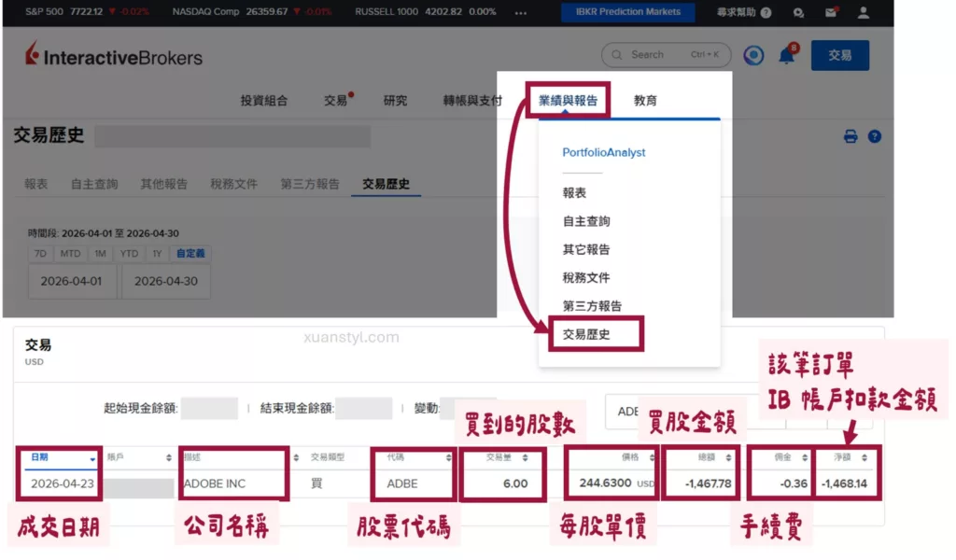Click the 244.6300 price cell
This screenshot has width=956, height=560.
click(605, 483)
